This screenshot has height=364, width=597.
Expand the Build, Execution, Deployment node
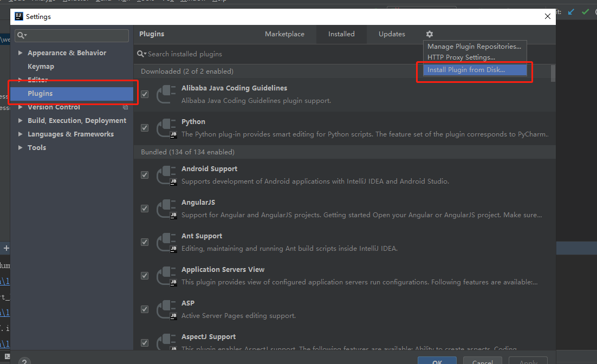click(x=20, y=121)
